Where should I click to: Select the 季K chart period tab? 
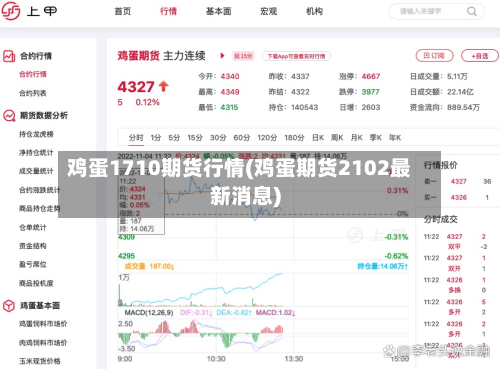coord(375,138)
